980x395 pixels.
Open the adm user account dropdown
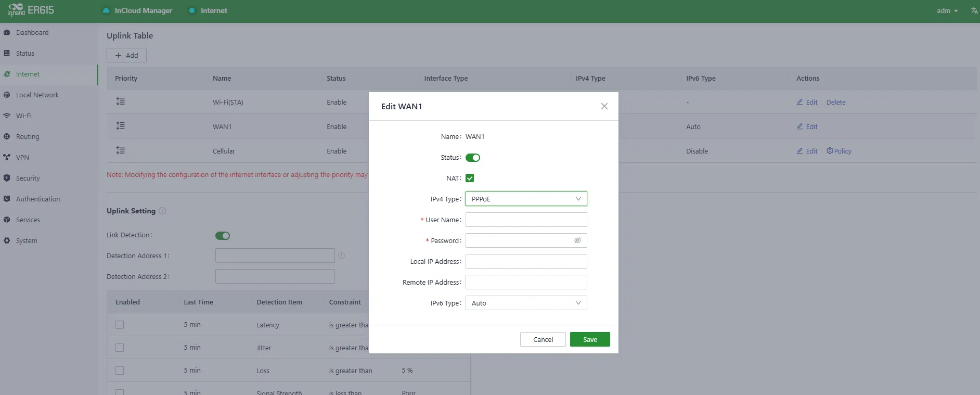click(947, 10)
